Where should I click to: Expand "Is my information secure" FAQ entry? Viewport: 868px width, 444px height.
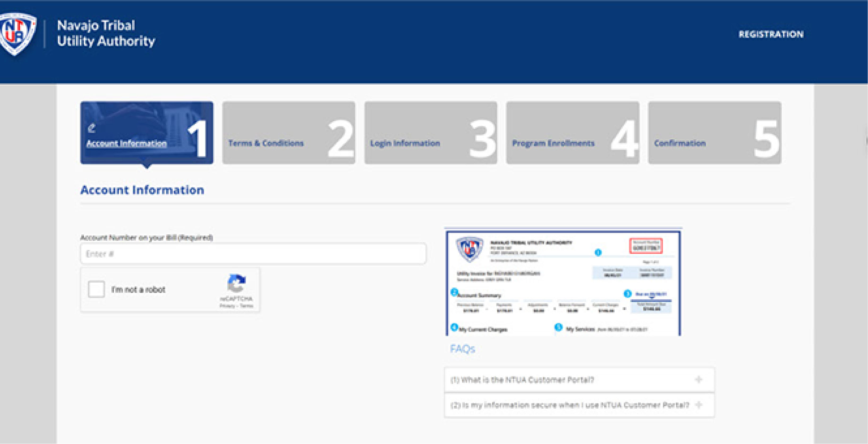(x=569, y=405)
